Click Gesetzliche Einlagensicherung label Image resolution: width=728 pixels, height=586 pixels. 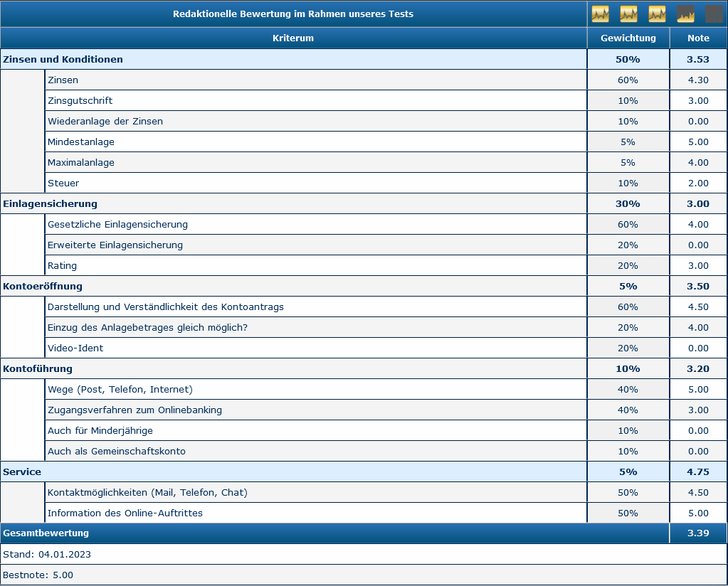click(x=117, y=225)
